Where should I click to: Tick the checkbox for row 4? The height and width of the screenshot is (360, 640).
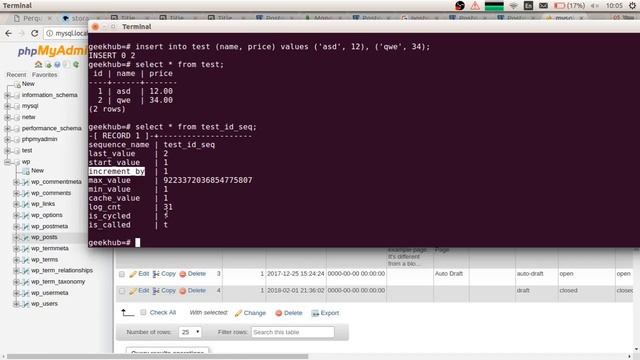tap(122, 291)
